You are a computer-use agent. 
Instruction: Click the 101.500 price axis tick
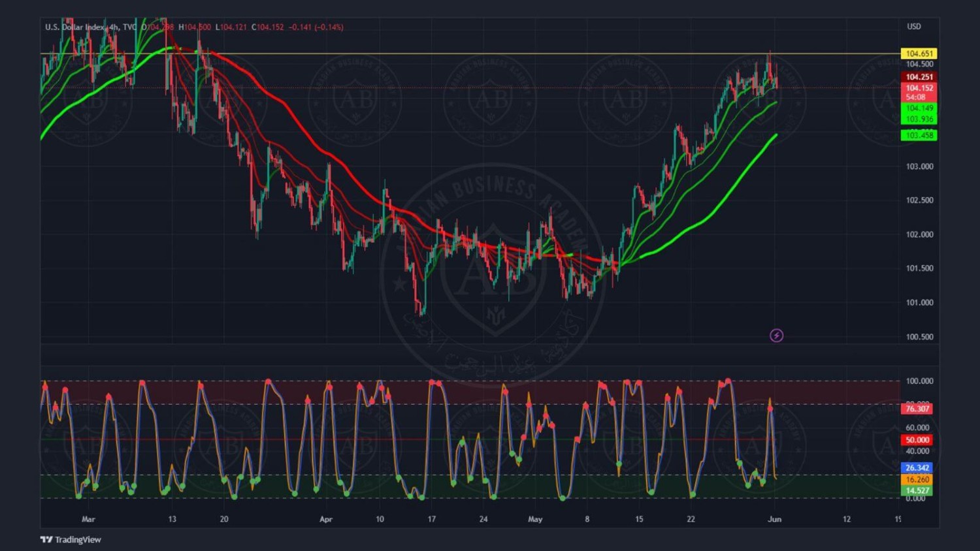point(919,268)
